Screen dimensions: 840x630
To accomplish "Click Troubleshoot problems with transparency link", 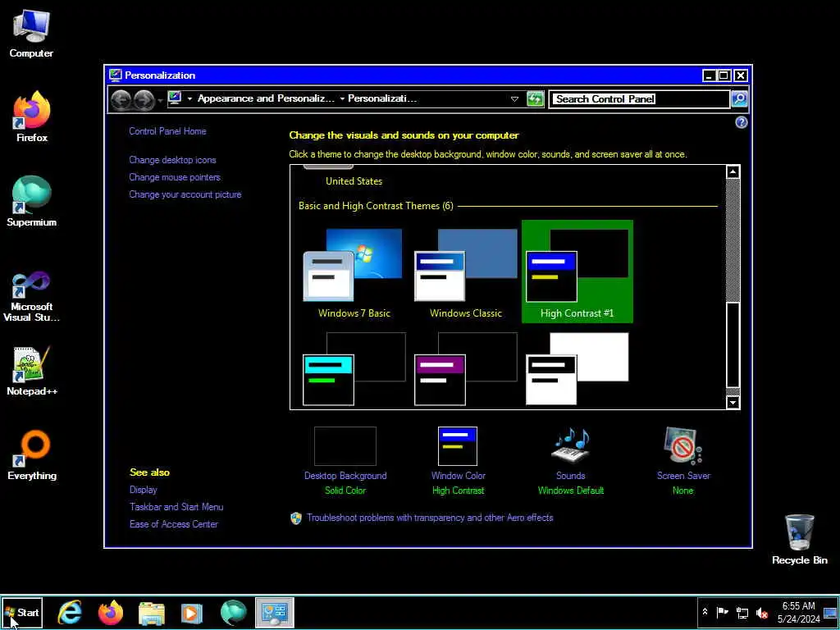I will [430, 518].
